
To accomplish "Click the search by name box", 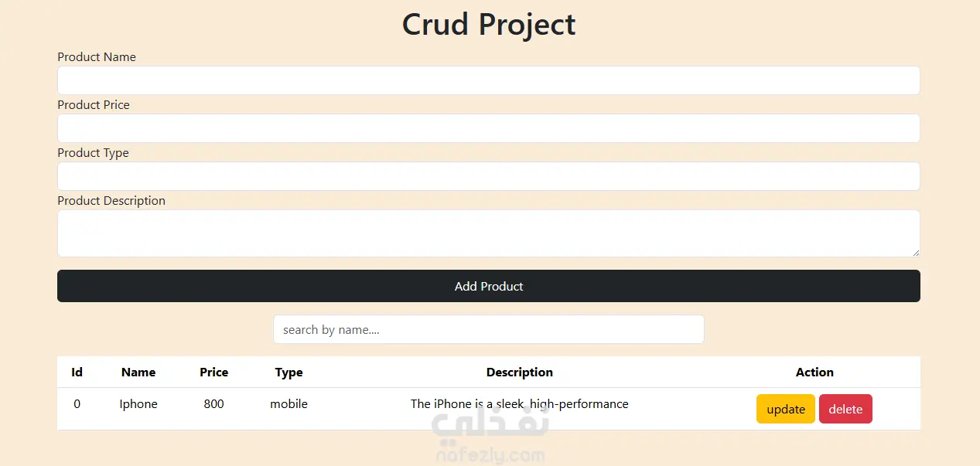I will pyautogui.click(x=488, y=329).
